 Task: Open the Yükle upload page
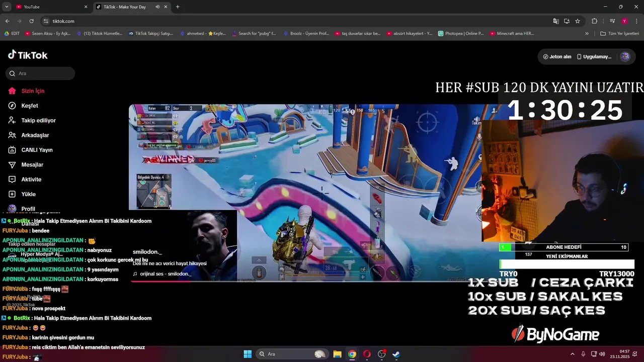[x=28, y=194]
